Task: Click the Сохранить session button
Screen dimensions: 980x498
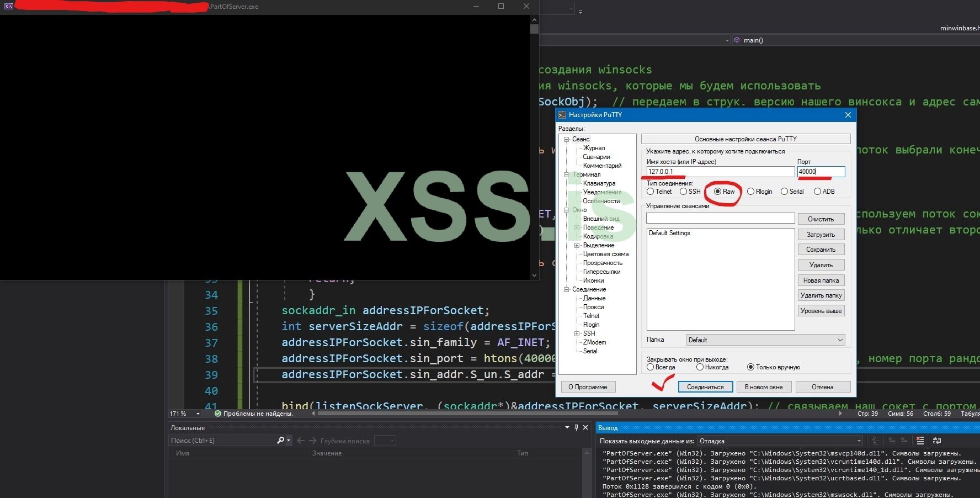Action: (821, 250)
